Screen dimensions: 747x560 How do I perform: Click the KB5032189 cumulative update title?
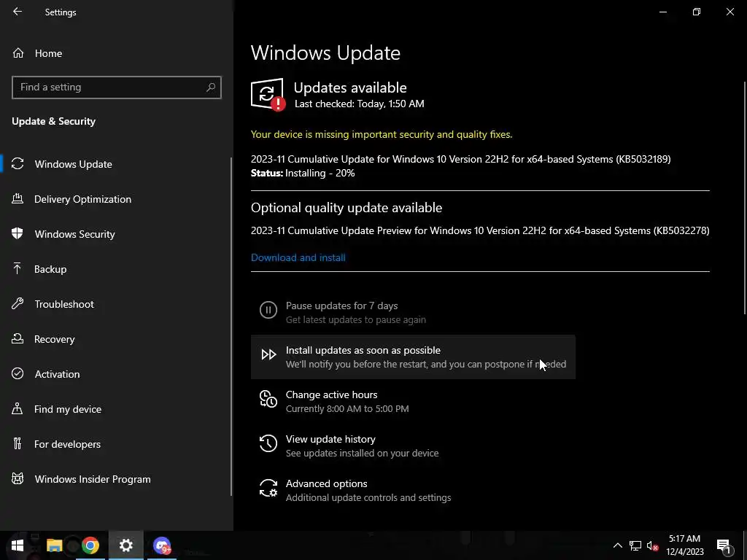pyautogui.click(x=461, y=159)
